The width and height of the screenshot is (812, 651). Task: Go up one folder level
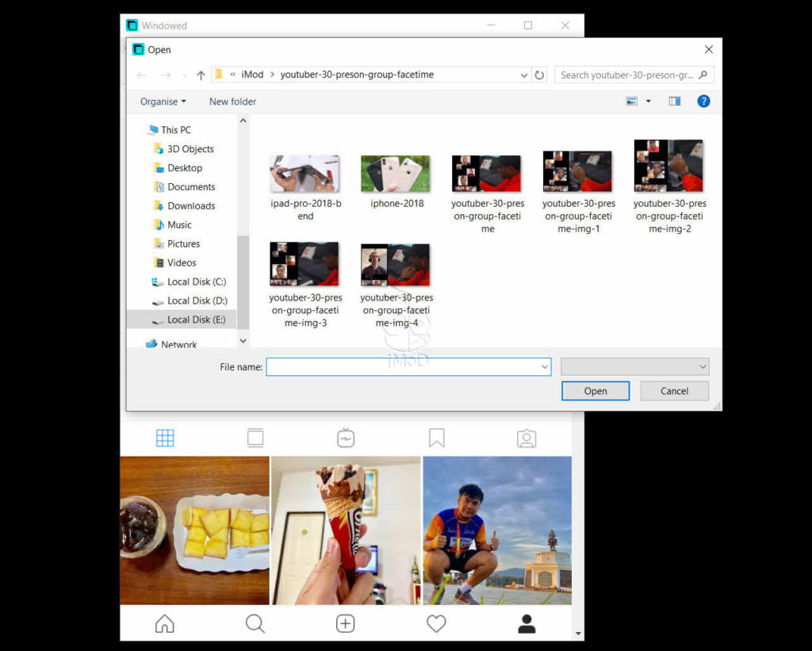point(201,75)
